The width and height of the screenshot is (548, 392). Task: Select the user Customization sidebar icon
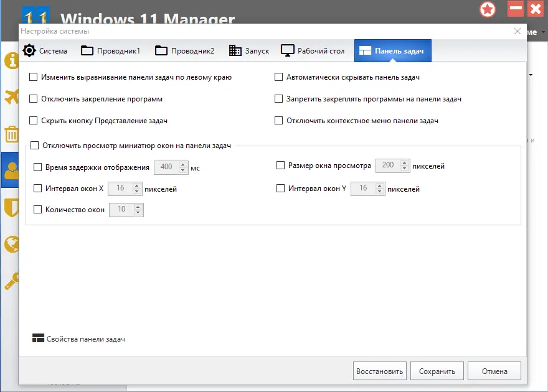pyautogui.click(x=11, y=170)
